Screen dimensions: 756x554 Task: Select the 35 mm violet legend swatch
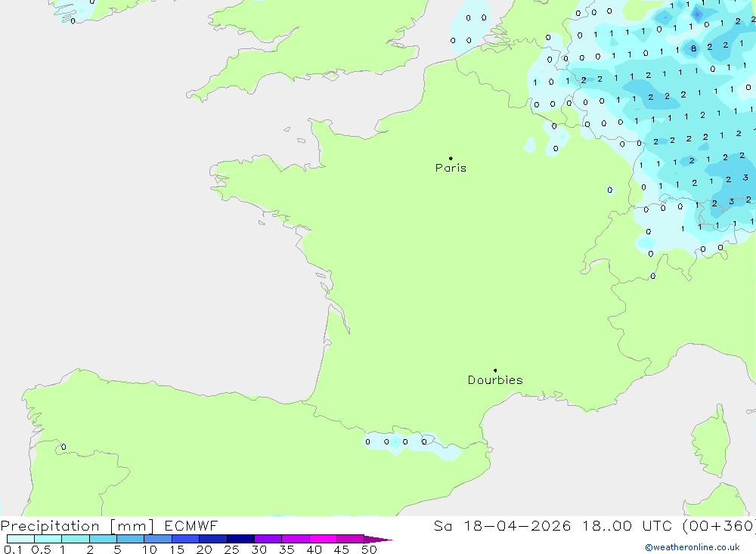(295, 539)
